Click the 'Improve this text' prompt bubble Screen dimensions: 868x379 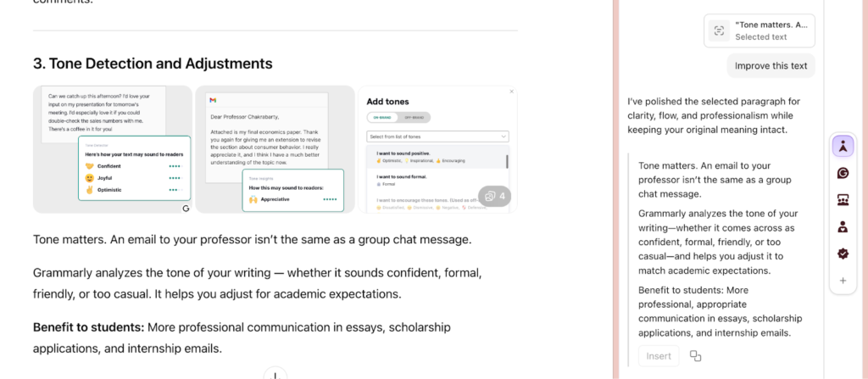coord(771,66)
